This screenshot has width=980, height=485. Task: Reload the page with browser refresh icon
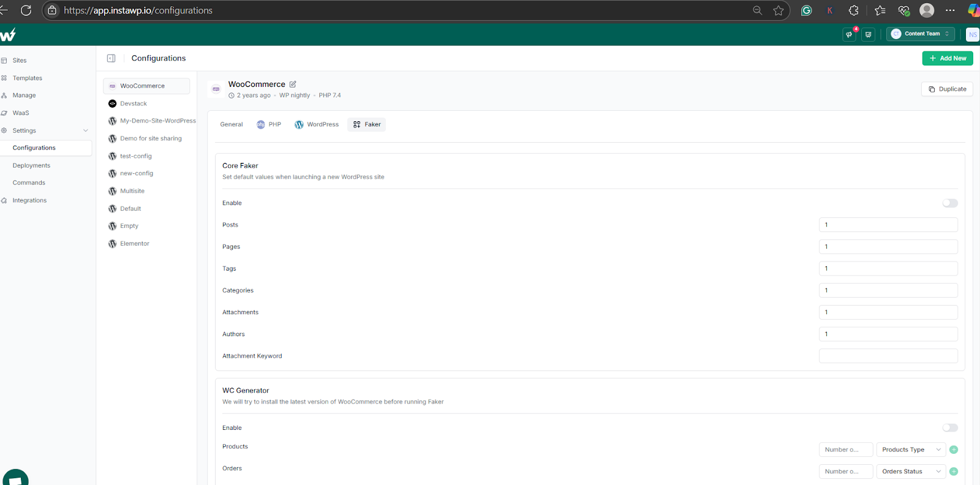coord(26,10)
